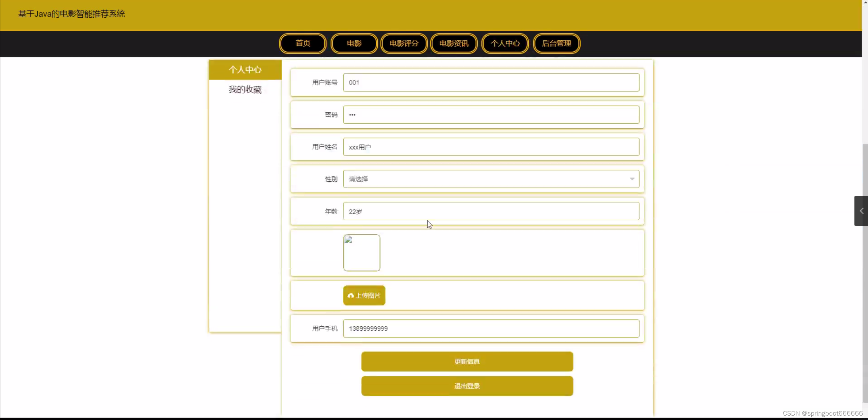Click the 上传图片 upload button
868x420 pixels.
click(x=368, y=295)
